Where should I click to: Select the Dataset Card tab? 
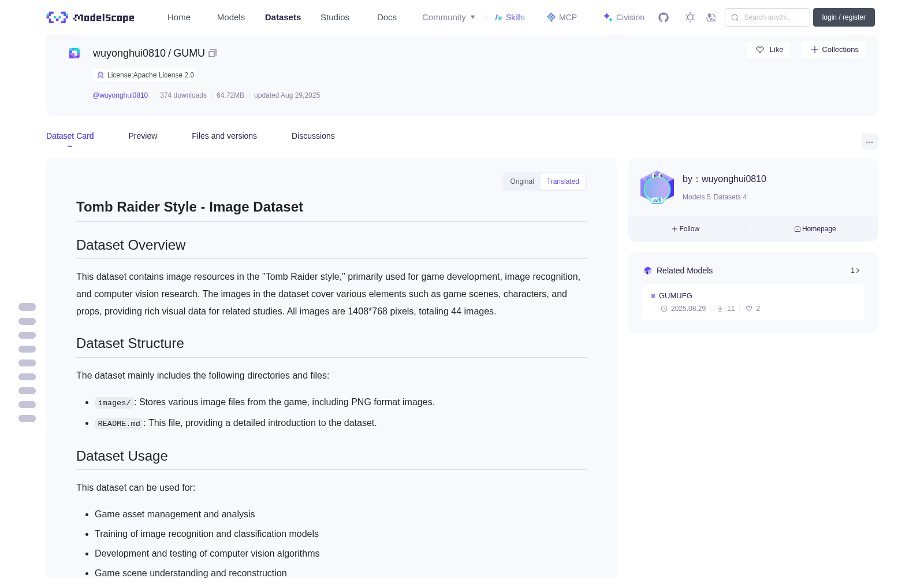pos(70,136)
